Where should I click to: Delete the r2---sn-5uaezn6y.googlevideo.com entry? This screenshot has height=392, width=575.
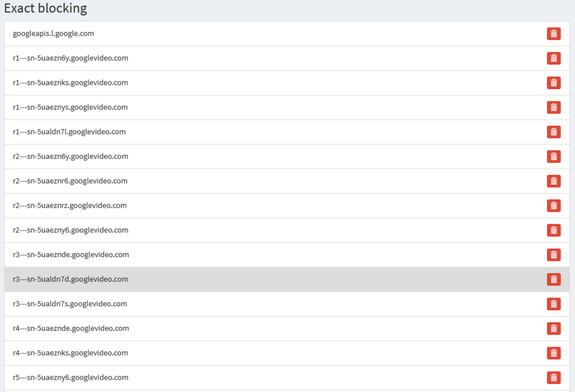554,157
